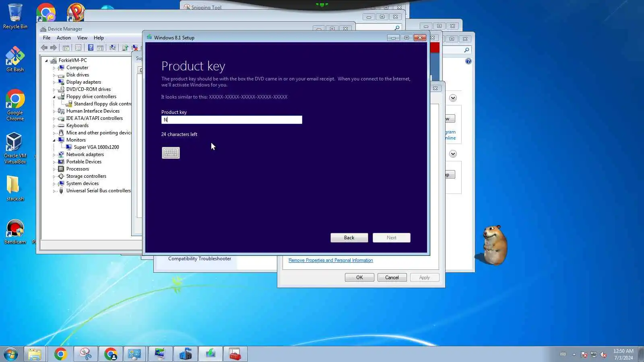Viewport: 644px width, 362px height.
Task: Open the on-screen keyboard in Setup
Action: [x=171, y=153]
